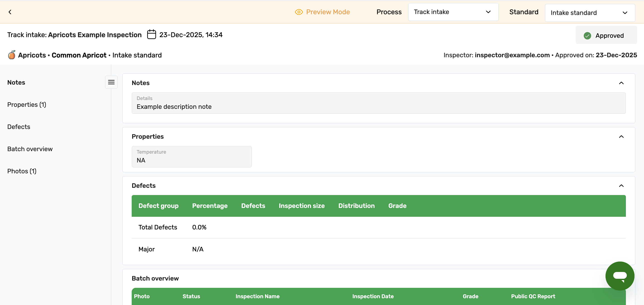
Task: Click the back arrow icon
Action: coord(10,12)
